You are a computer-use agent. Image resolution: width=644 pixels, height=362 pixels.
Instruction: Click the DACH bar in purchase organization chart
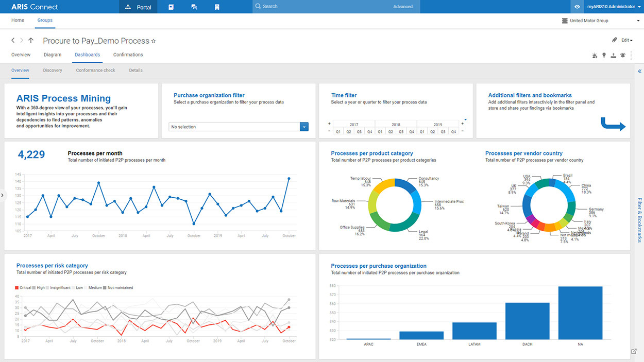point(527,321)
